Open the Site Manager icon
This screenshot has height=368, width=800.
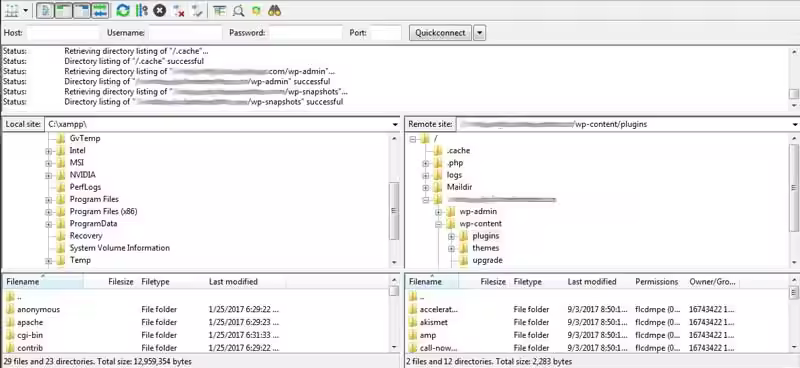point(11,10)
